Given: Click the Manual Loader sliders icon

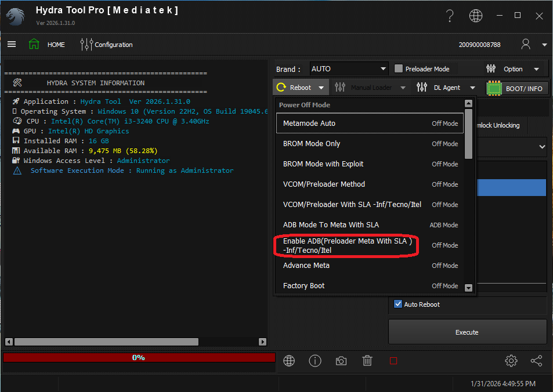Looking at the screenshot, I should [340, 87].
